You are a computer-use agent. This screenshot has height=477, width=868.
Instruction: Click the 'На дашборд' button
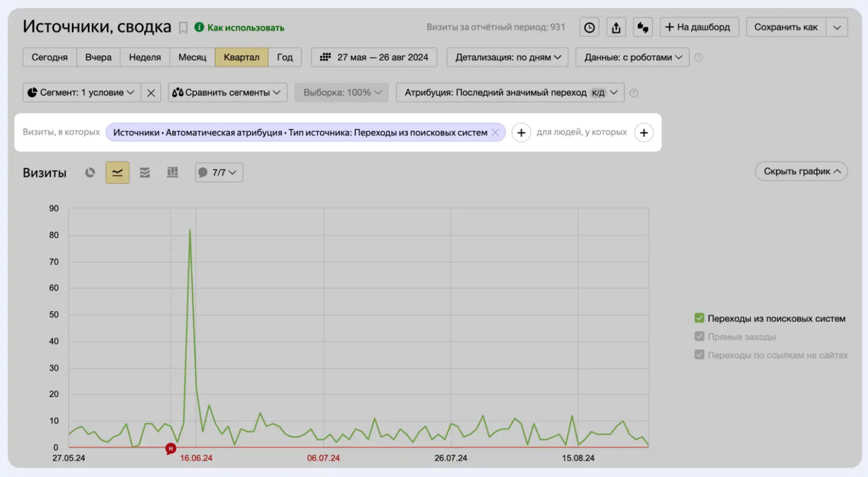(699, 27)
